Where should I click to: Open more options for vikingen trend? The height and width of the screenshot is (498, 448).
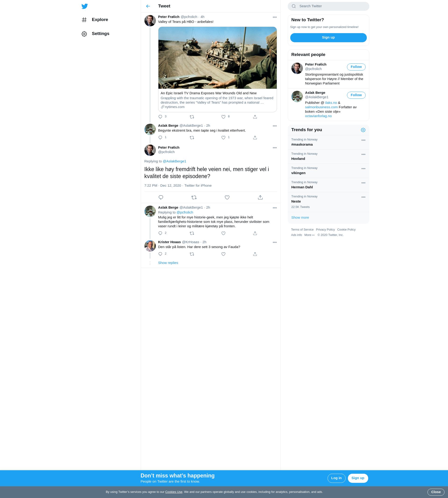363,169
